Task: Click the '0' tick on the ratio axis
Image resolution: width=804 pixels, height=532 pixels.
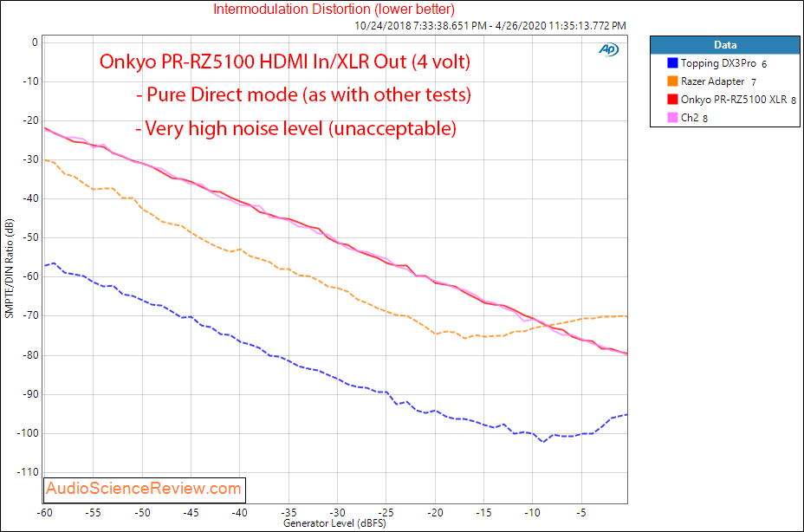Action: coord(35,42)
